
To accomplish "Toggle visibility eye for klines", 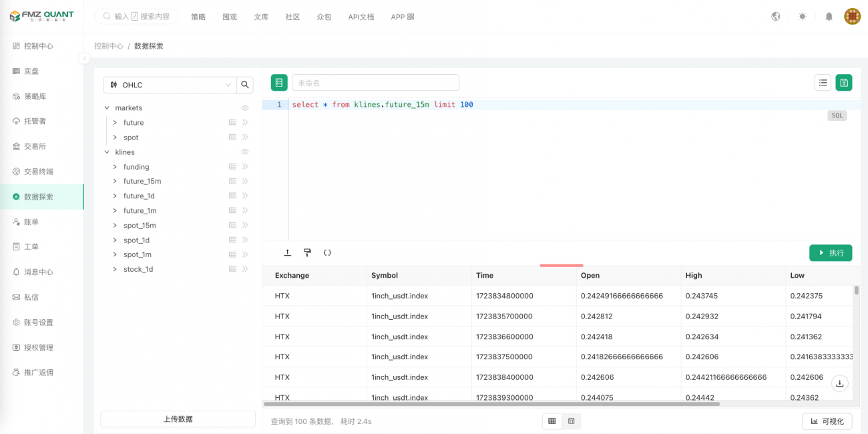I will pyautogui.click(x=245, y=152).
